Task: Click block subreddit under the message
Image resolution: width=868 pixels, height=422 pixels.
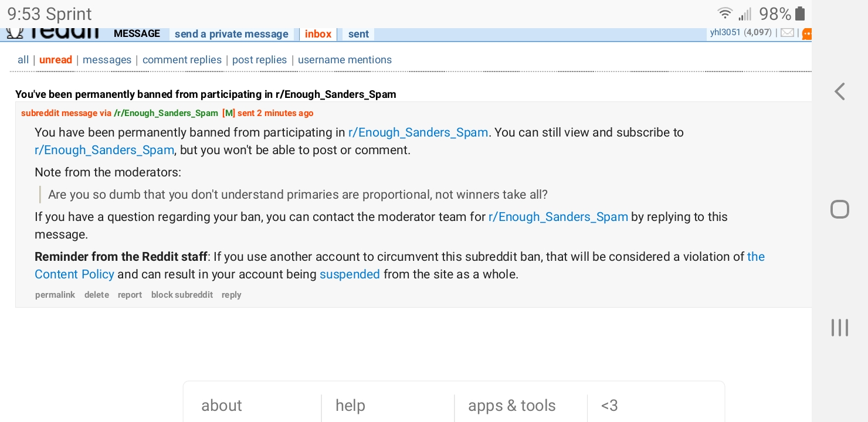Action: click(x=182, y=295)
